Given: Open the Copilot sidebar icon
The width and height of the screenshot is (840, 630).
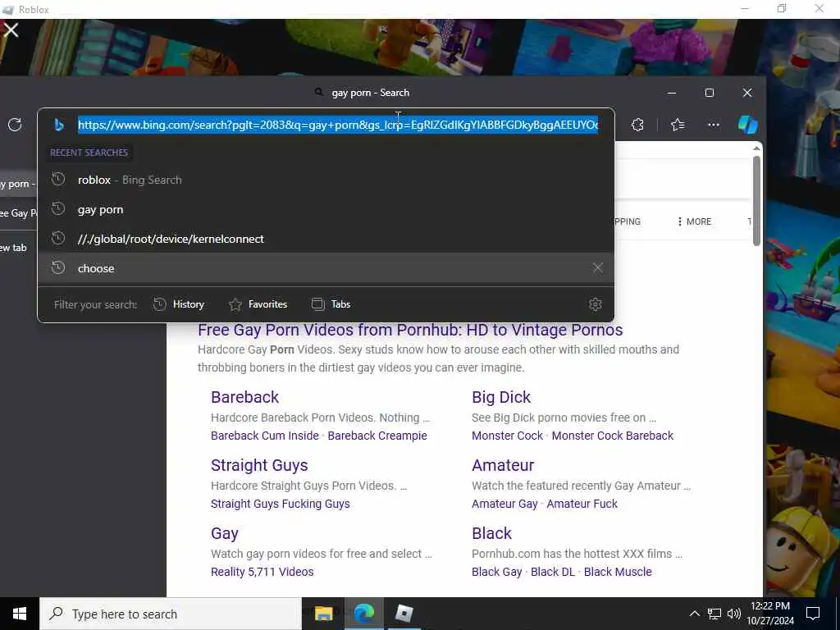Looking at the screenshot, I should [x=748, y=125].
